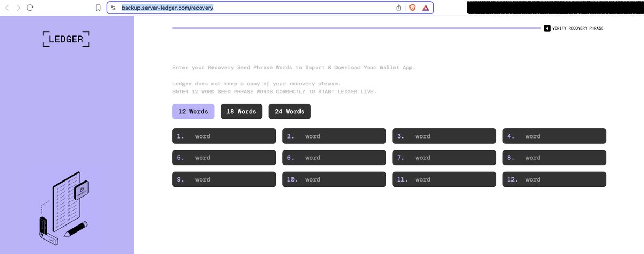This screenshot has width=644, height=254.
Task: Focus the word 8 input field
Action: [x=554, y=157]
